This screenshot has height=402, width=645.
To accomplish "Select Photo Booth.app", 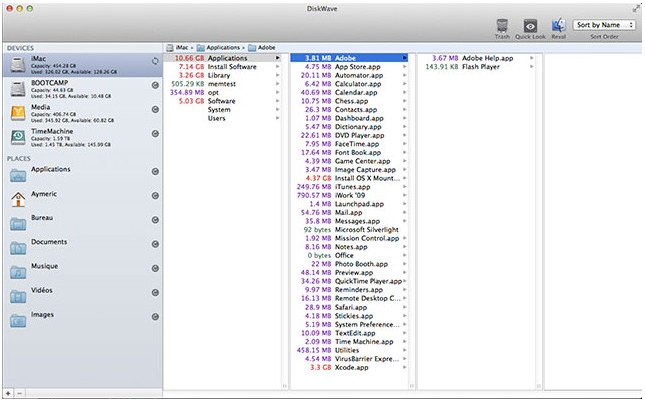I will coord(349,264).
